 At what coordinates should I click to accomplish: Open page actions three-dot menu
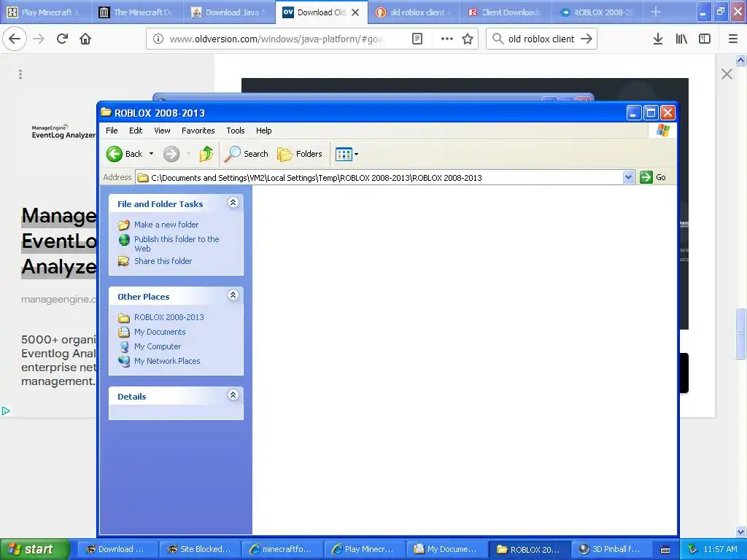447,39
